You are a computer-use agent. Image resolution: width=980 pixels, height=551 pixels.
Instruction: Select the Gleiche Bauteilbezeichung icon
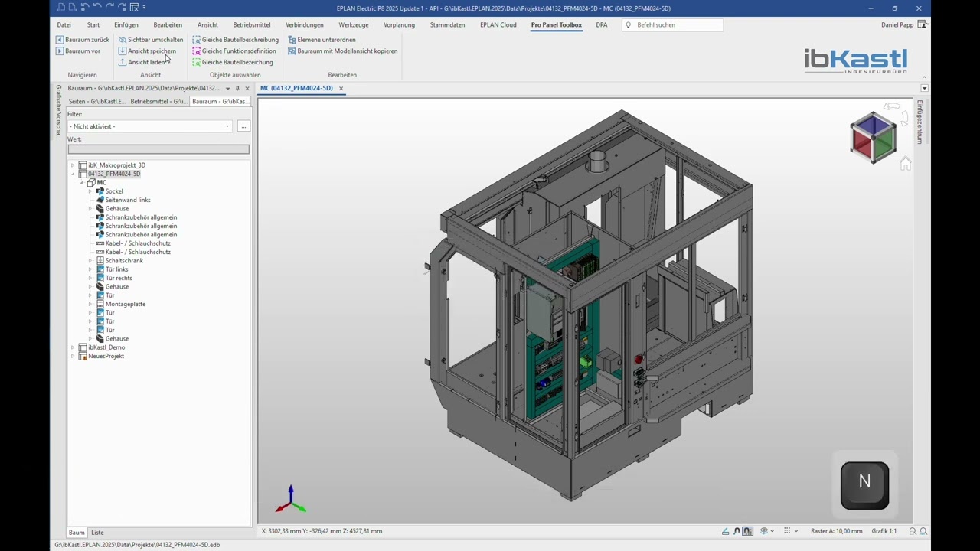pos(197,62)
